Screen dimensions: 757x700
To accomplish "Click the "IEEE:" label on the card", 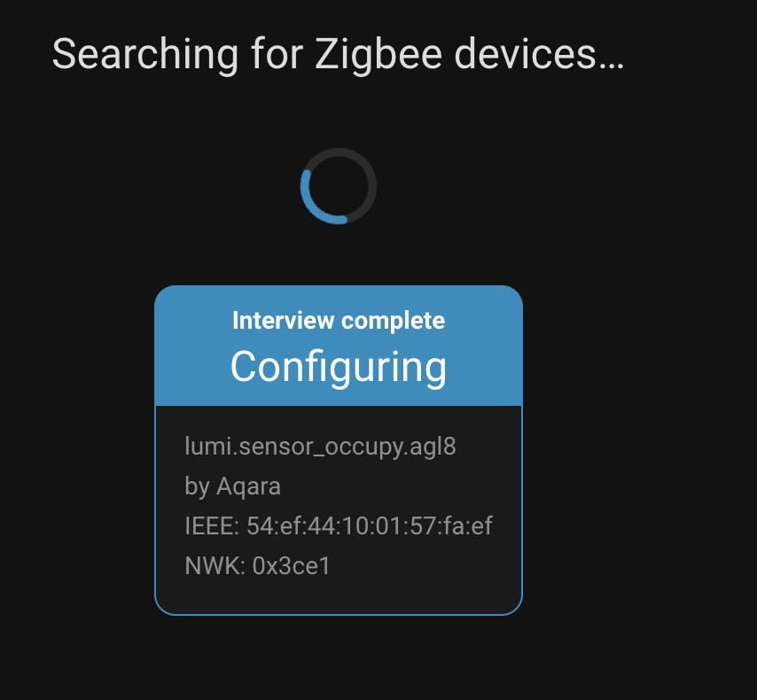I will click(x=211, y=526).
